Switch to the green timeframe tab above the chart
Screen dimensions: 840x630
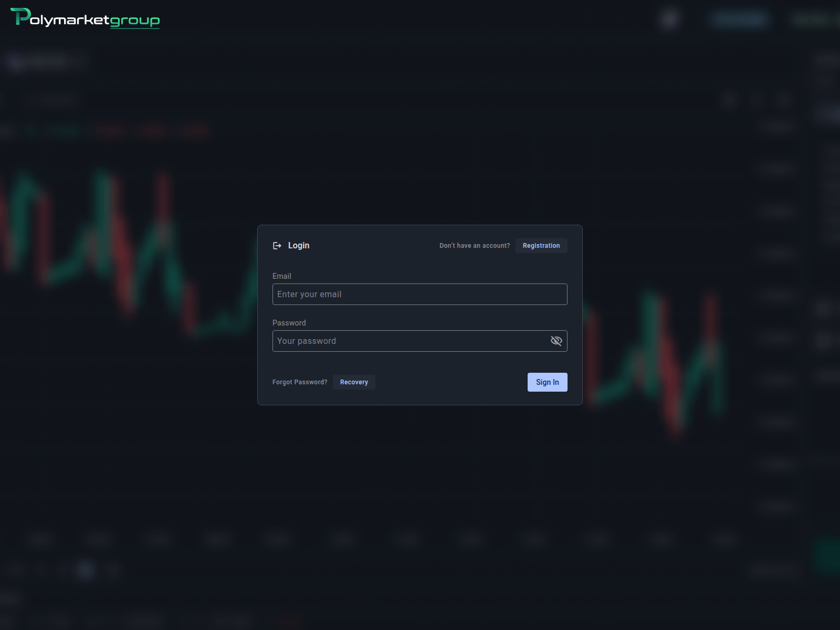tap(63, 130)
